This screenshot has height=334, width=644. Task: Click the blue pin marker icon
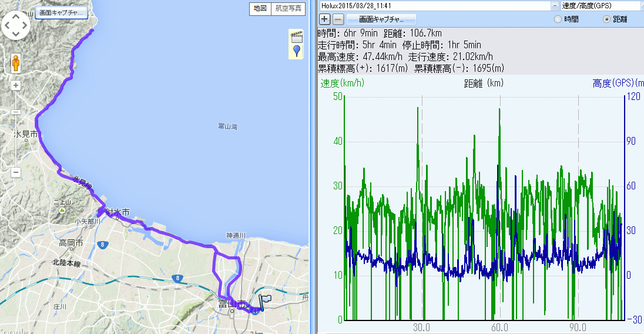pyautogui.click(x=297, y=51)
